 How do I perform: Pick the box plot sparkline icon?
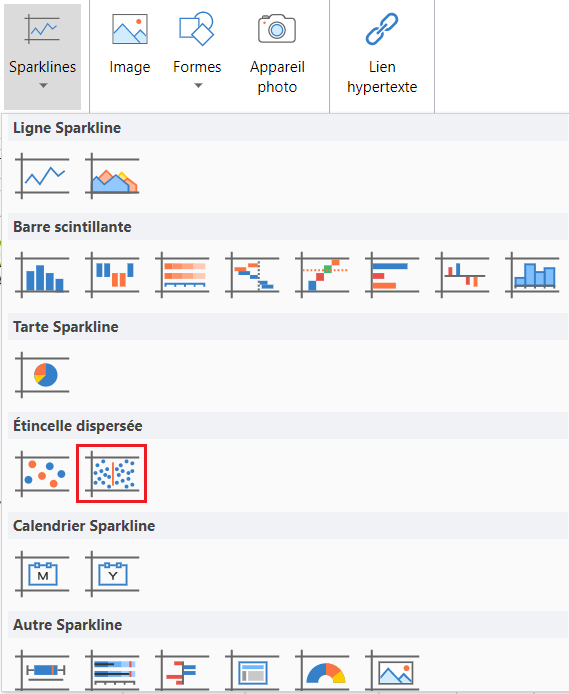point(42,671)
